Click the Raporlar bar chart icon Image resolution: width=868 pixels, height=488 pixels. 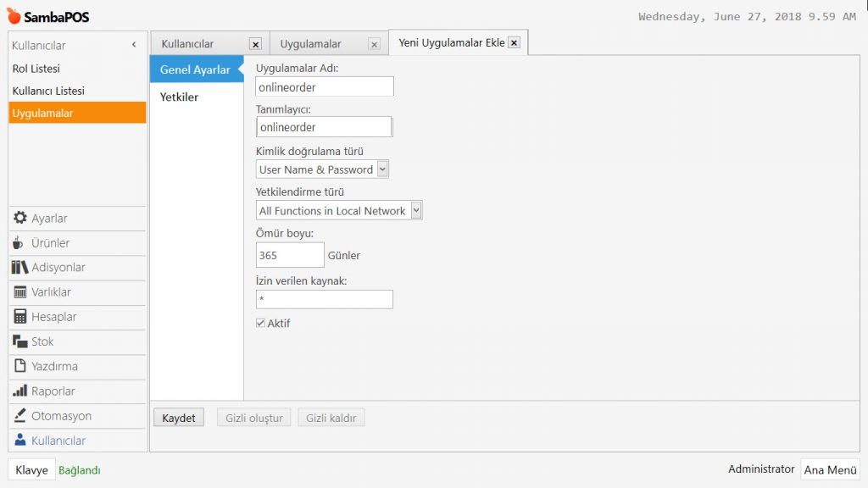[x=19, y=391]
